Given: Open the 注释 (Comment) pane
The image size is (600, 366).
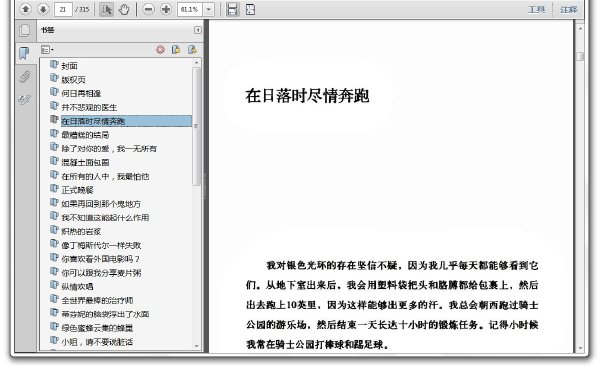Looking at the screenshot, I should (569, 9).
